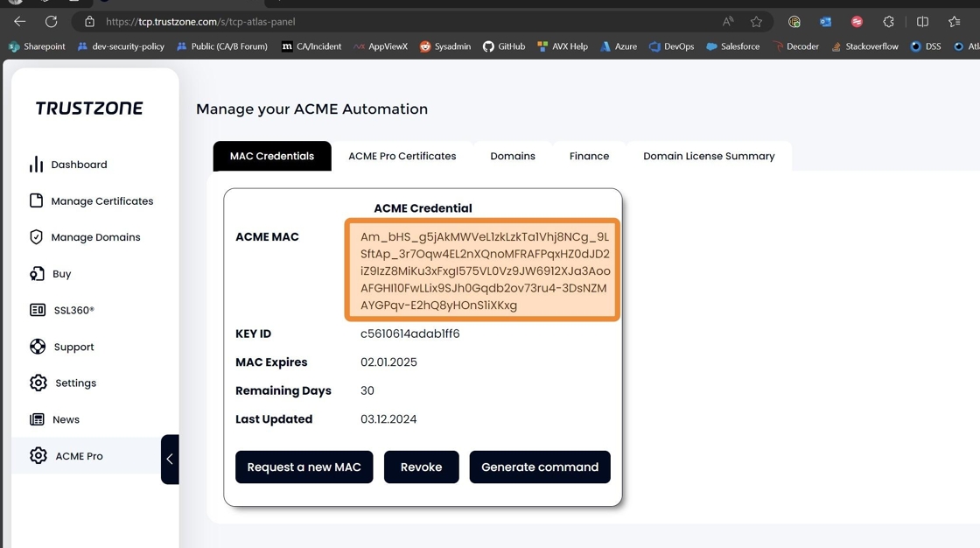This screenshot has height=548, width=980.
Task: Click the TRUSTZONE logo
Action: coord(89,109)
